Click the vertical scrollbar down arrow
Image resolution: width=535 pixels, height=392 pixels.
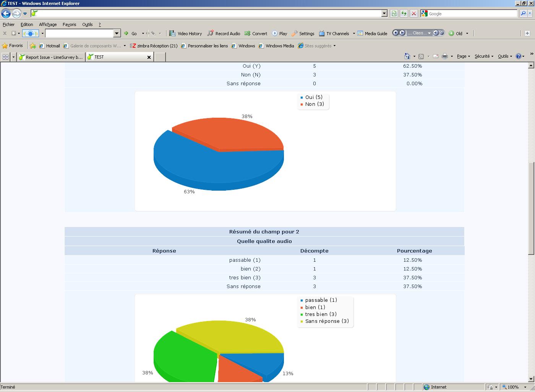[531, 379]
